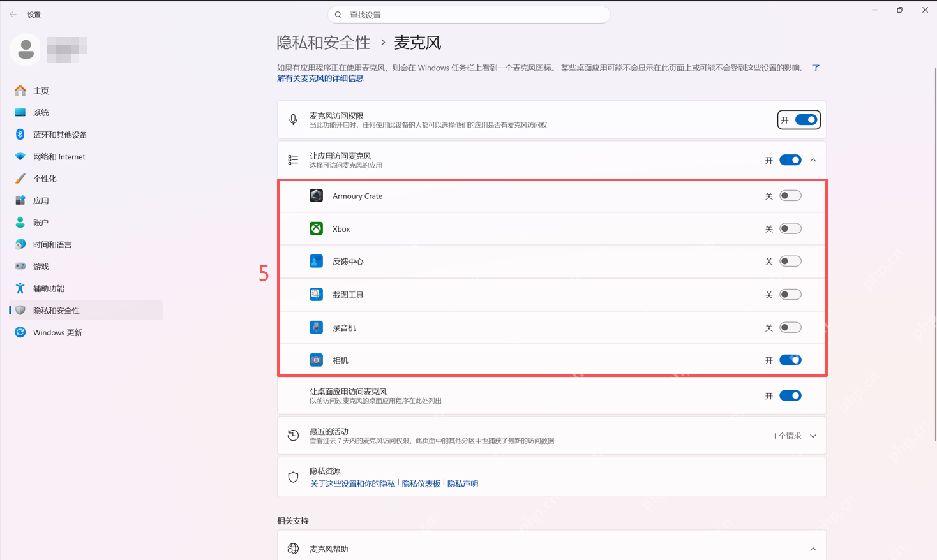Screen dimensions: 937x560
Task: Turn on microphone toggle for 截图工具
Action: click(790, 295)
